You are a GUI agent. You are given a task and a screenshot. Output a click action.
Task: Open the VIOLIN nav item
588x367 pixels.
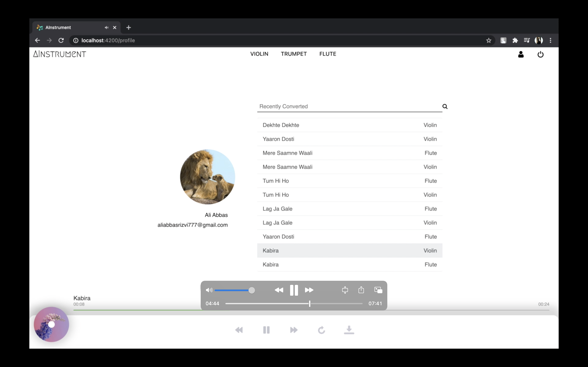[x=259, y=54]
